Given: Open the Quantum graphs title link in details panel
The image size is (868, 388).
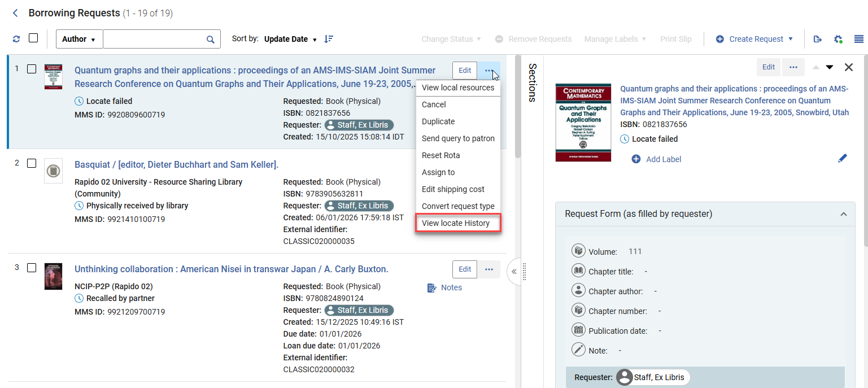Looking at the screenshot, I should point(734,101).
